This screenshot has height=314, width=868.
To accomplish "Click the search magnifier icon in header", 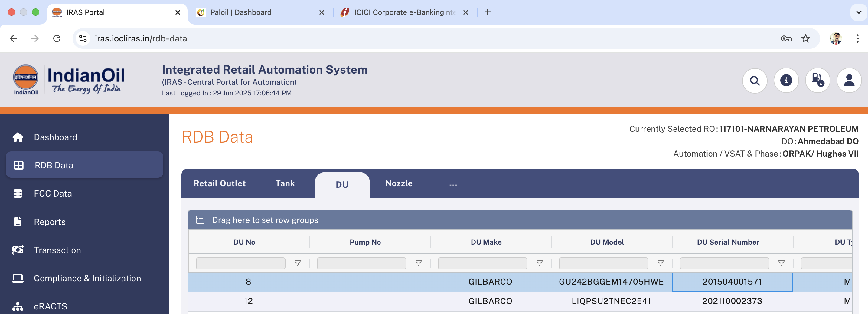I will click(755, 81).
